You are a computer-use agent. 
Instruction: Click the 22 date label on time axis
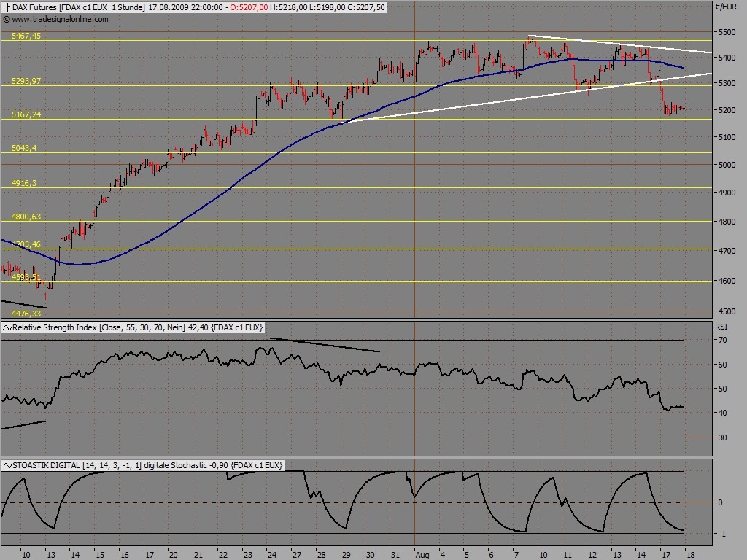223,555
